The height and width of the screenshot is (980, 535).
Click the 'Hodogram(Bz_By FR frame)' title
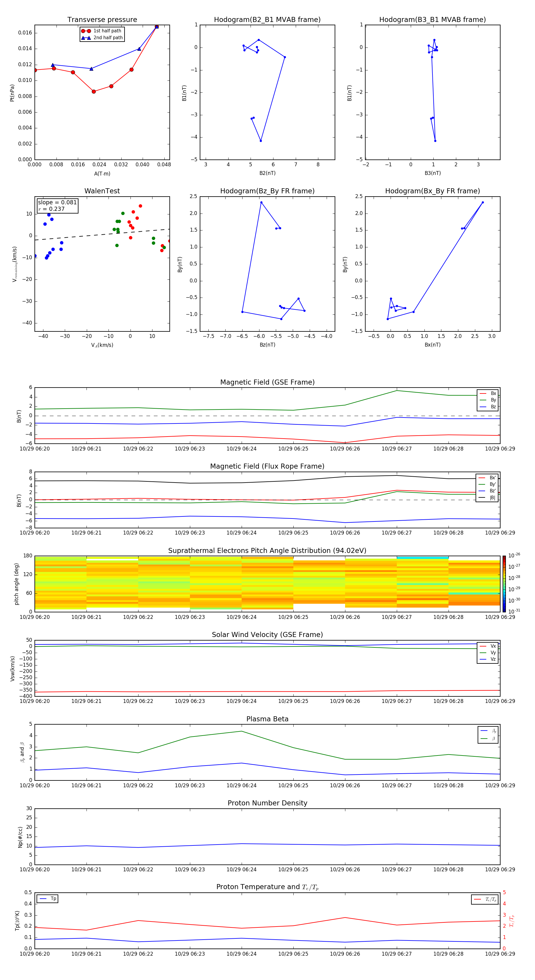click(x=267, y=191)
